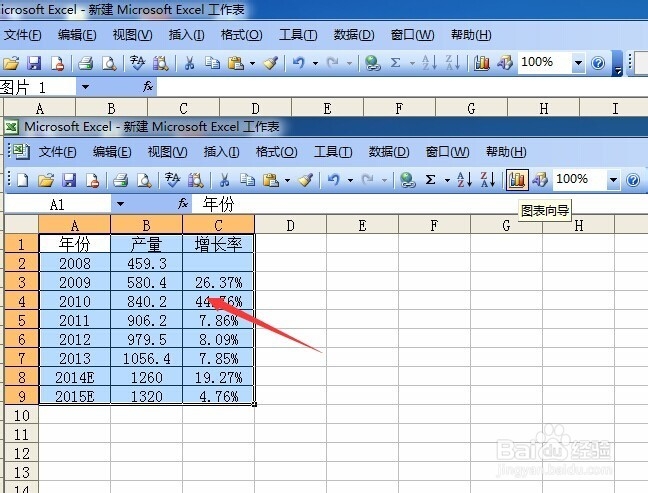
Task: Click AutoSum sigma in embedded Excel toolbar
Action: (430, 180)
